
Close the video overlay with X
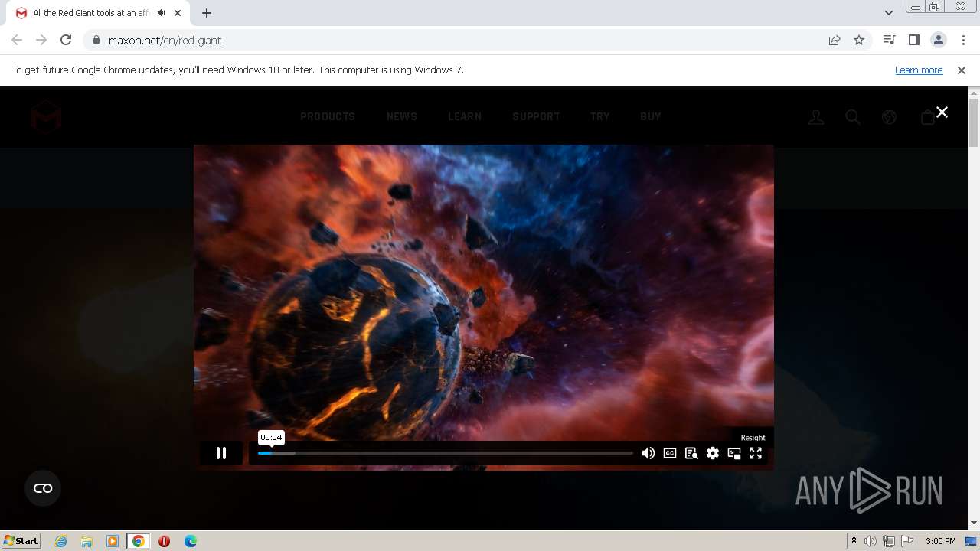click(x=942, y=112)
